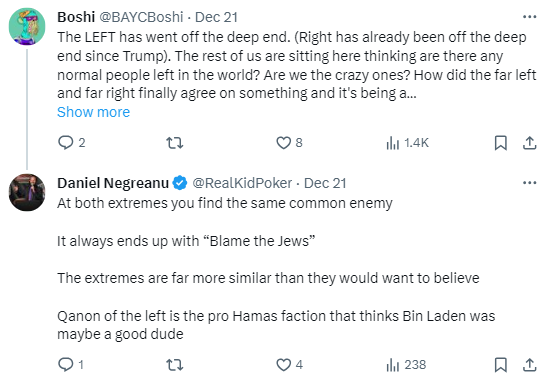Retweet Boshi's post
The width and height of the screenshot is (548, 381).
(x=174, y=143)
